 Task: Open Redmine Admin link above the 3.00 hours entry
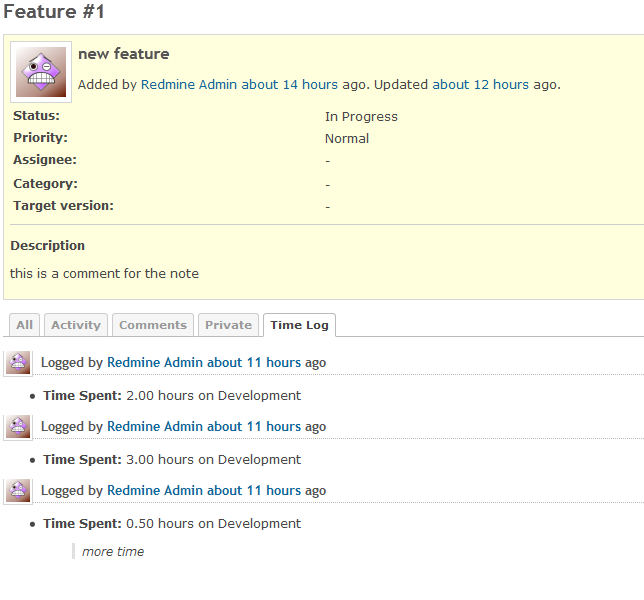tap(155, 427)
